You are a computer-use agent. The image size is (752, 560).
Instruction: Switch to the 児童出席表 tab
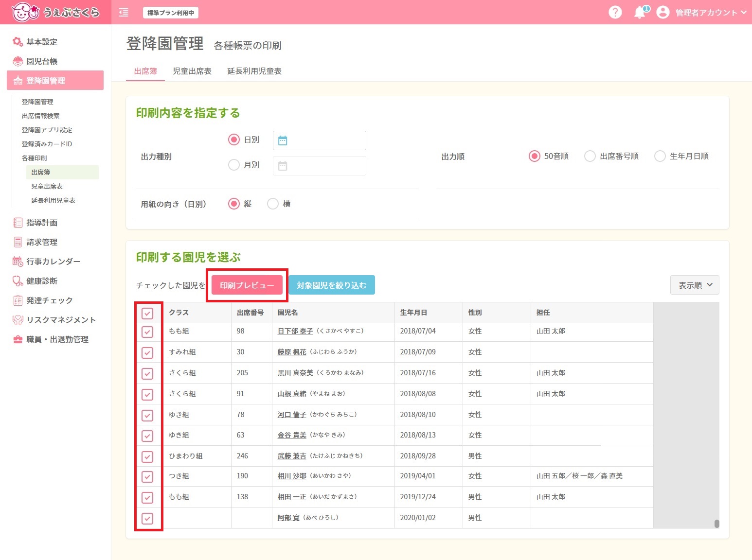(192, 71)
